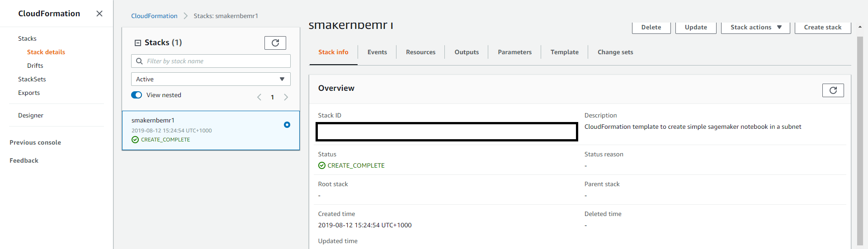Image resolution: width=868 pixels, height=249 pixels.
Task: Click the search icon in stack filter
Action: tap(139, 61)
